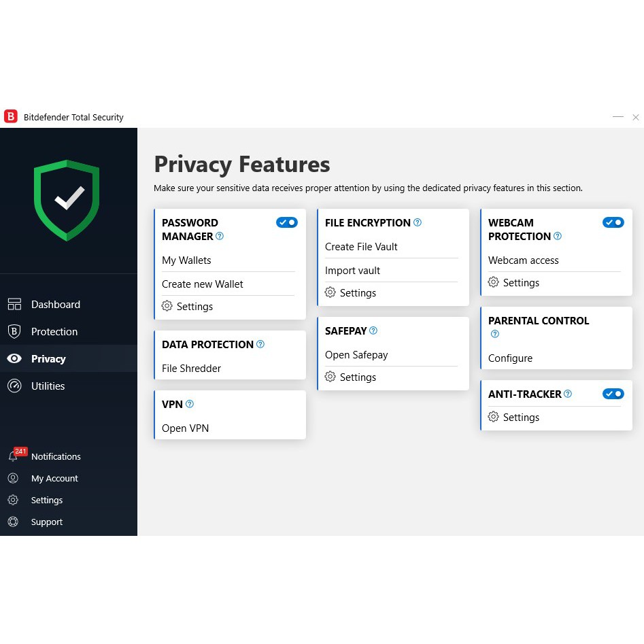Click Configure under Parental Control
The width and height of the screenshot is (644, 644).
(510, 358)
